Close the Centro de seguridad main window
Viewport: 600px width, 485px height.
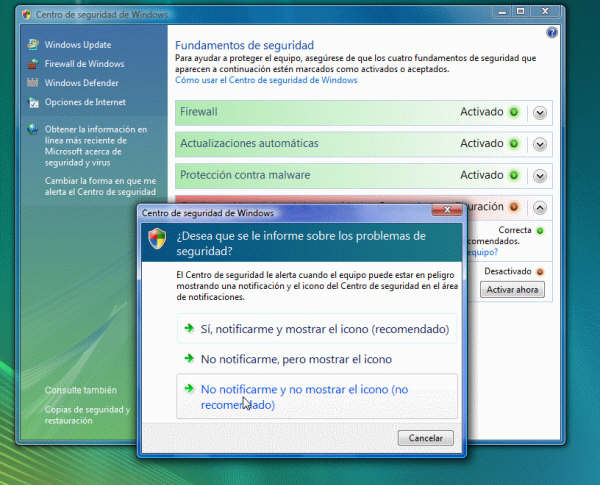coord(546,12)
